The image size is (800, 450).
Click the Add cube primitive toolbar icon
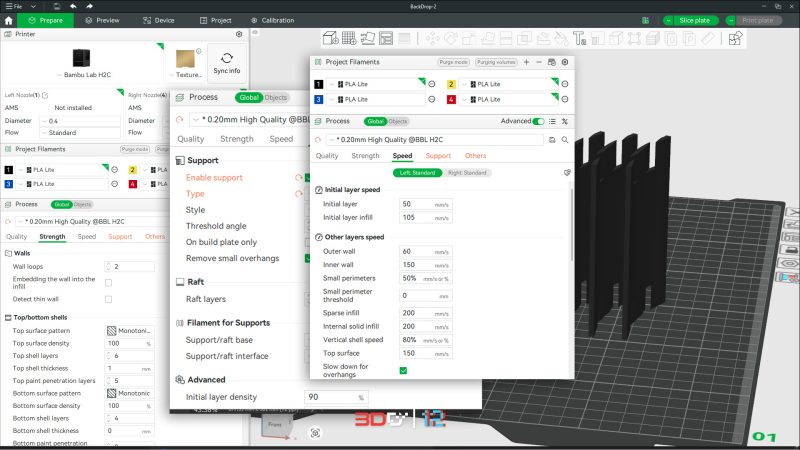click(x=330, y=39)
